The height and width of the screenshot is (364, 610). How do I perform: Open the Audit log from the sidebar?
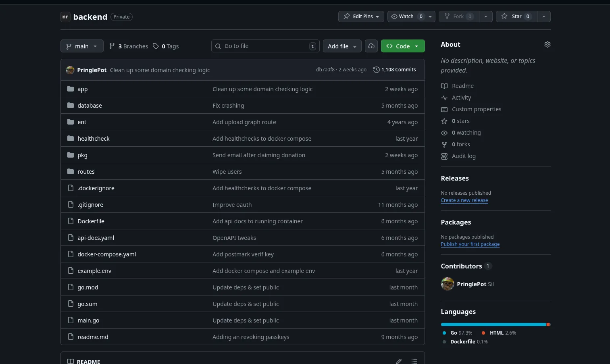point(464,156)
